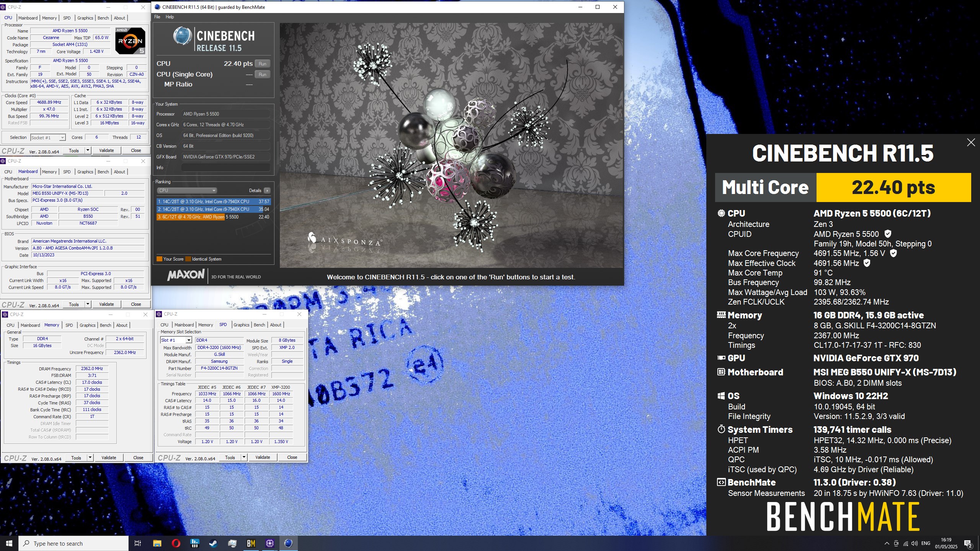
Task: Click the Details arrow in the Cinebench Ranking
Action: 267,191
